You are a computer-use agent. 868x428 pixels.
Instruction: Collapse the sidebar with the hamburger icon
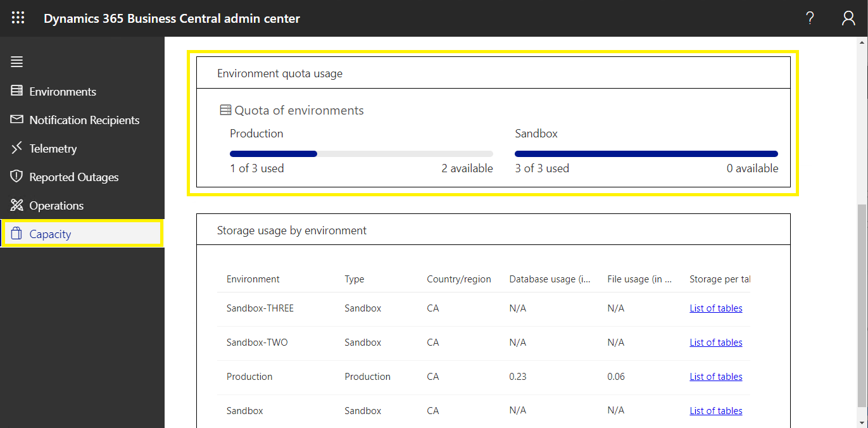tap(16, 62)
